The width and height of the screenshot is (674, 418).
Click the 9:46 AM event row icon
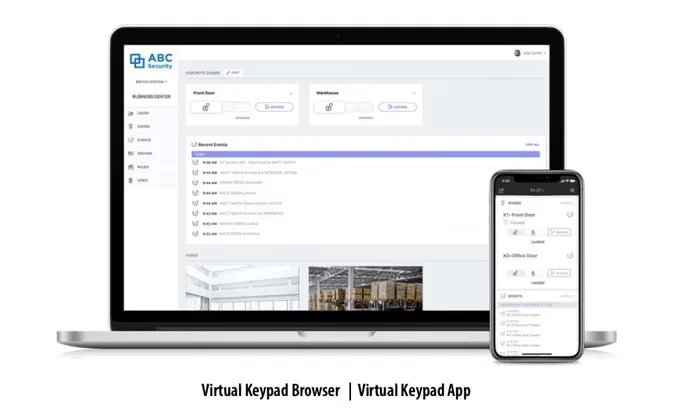pyautogui.click(x=195, y=162)
